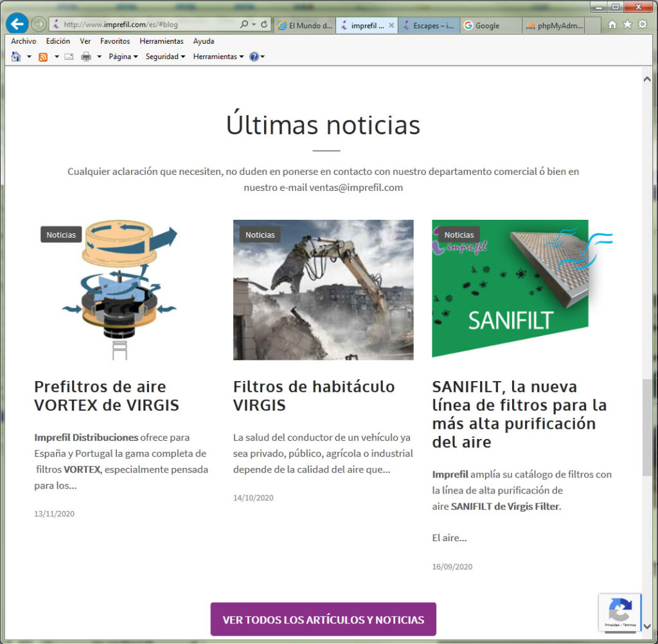Open the gear settings icon
Screen dimensions: 658x644
coord(642,24)
